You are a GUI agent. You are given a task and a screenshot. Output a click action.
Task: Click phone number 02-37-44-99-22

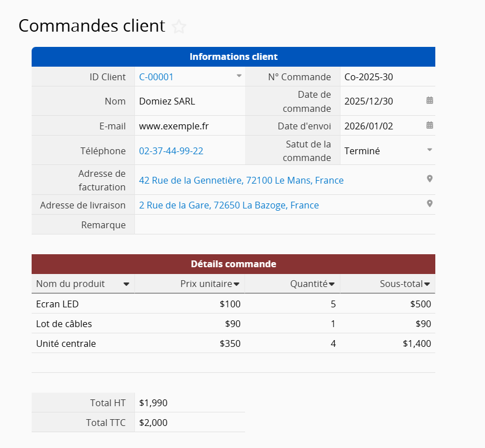tap(171, 151)
